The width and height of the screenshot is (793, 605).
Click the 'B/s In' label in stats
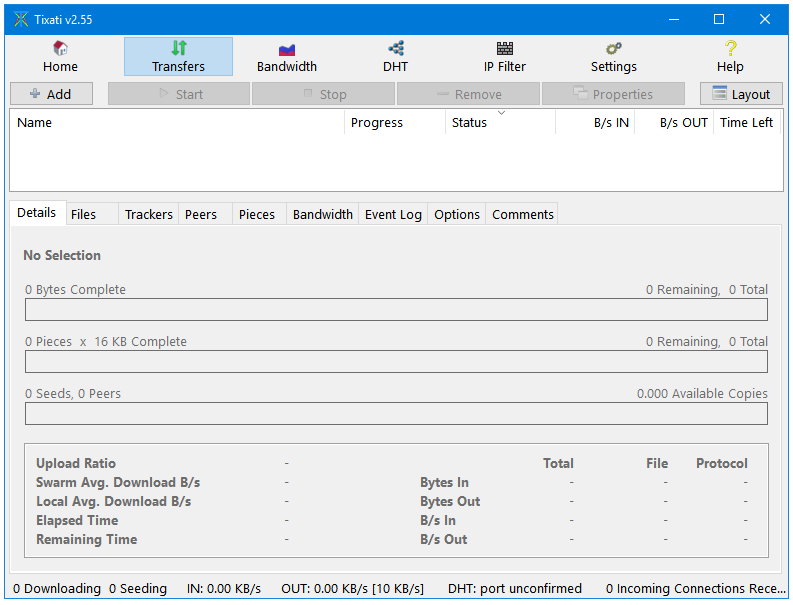(x=437, y=521)
